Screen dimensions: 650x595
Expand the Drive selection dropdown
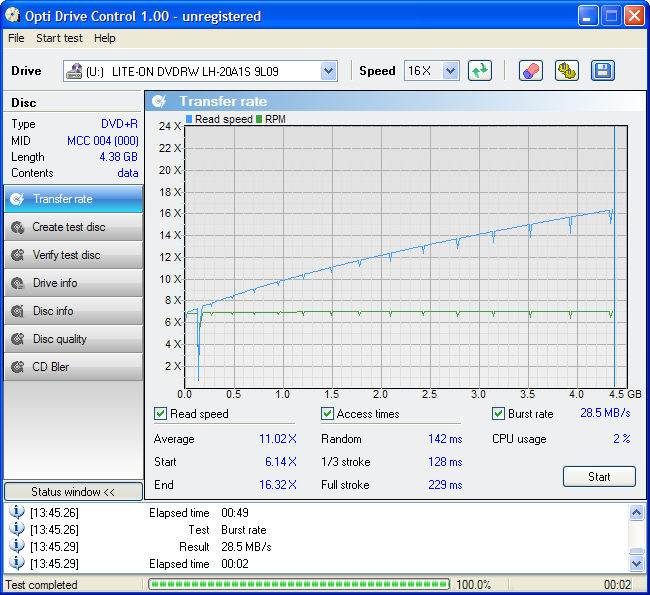tap(328, 71)
